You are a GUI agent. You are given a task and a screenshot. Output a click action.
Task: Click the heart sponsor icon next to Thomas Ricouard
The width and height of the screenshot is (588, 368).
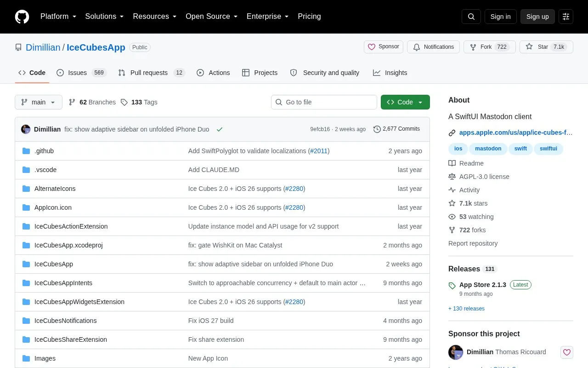coord(567,352)
